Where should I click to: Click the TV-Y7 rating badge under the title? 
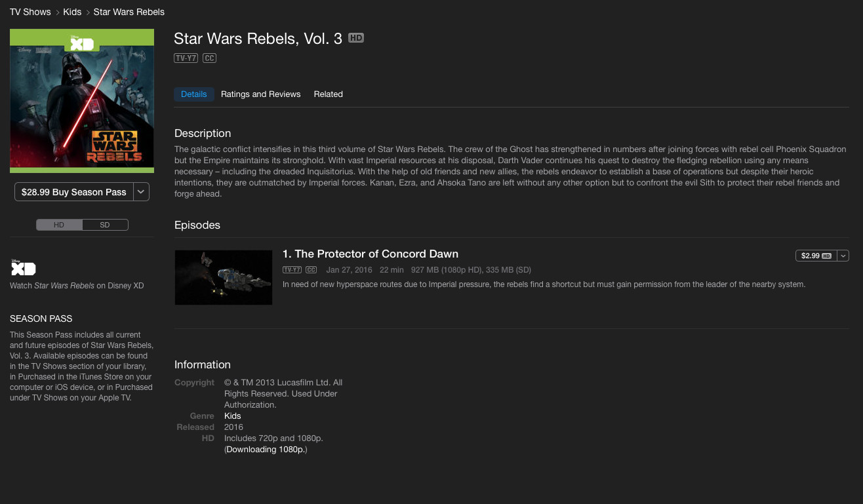pyautogui.click(x=186, y=58)
